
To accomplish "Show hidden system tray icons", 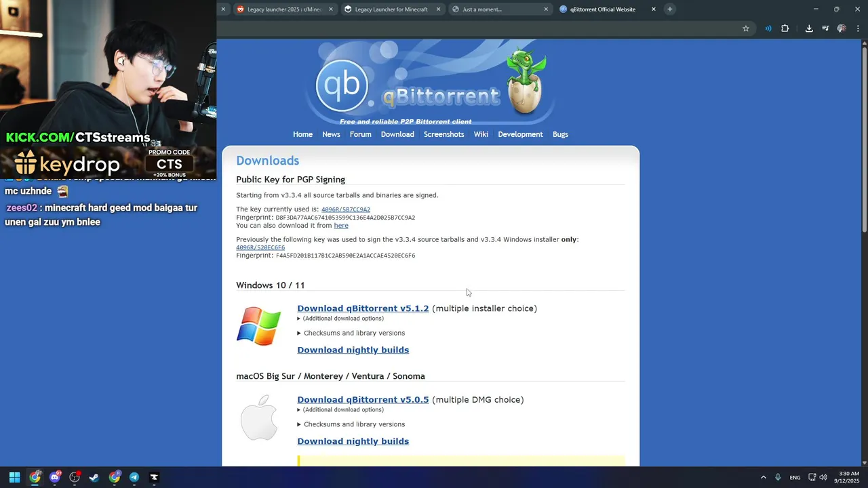I will pyautogui.click(x=764, y=477).
